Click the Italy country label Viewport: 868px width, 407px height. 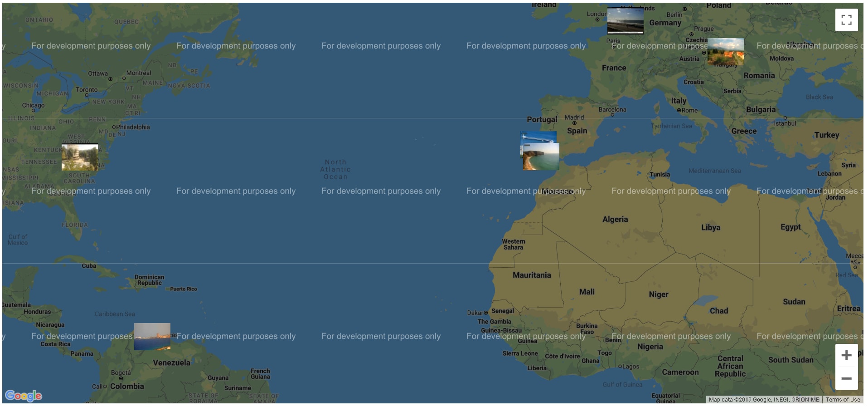(679, 101)
